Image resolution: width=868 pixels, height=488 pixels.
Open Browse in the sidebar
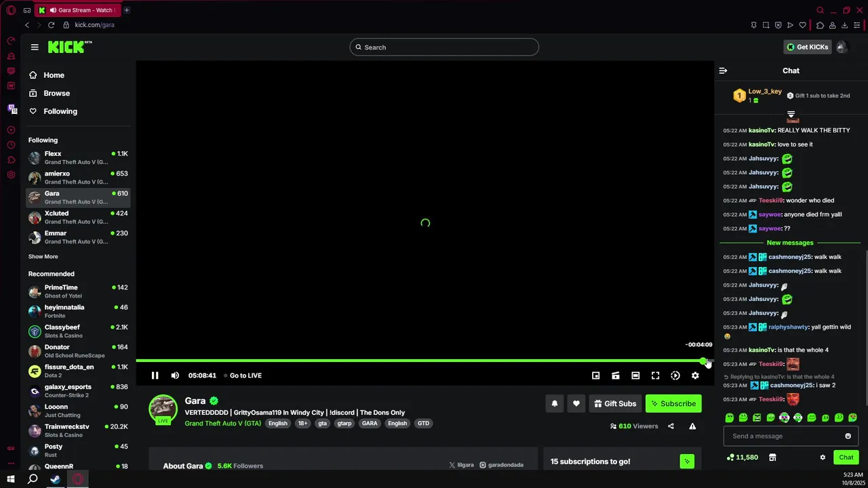pos(56,94)
